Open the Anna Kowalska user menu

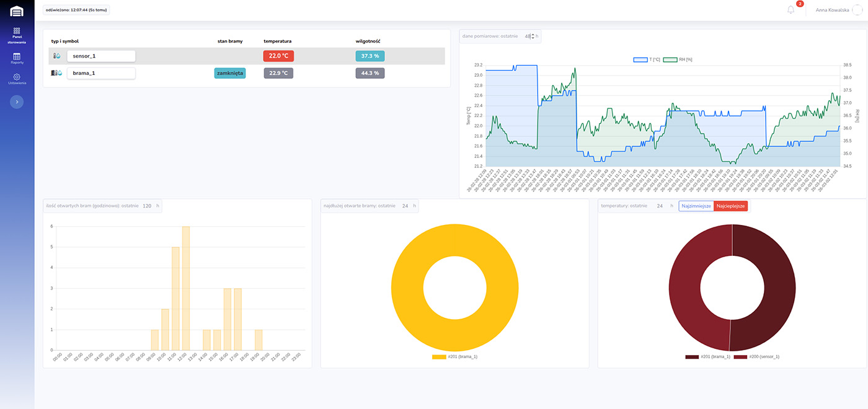[832, 10]
